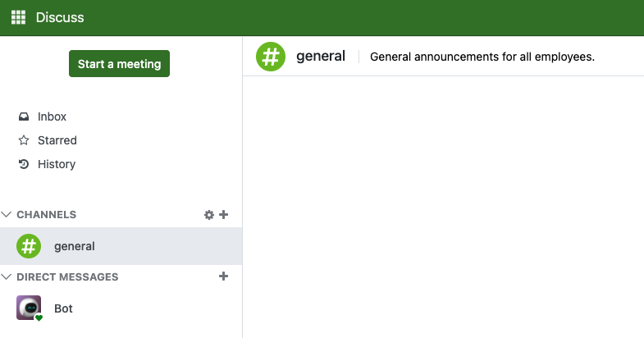Image resolution: width=644 pixels, height=338 pixels.
Task: Open message History
Action: [x=56, y=164]
